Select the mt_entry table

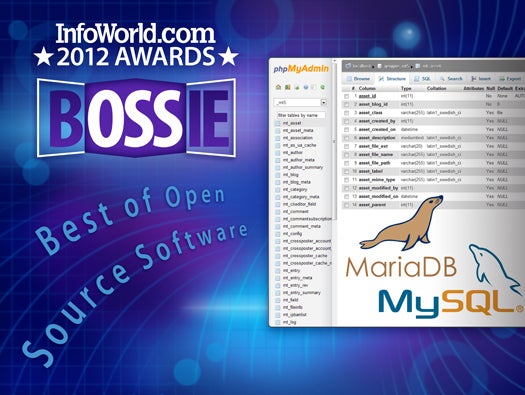click(x=291, y=270)
